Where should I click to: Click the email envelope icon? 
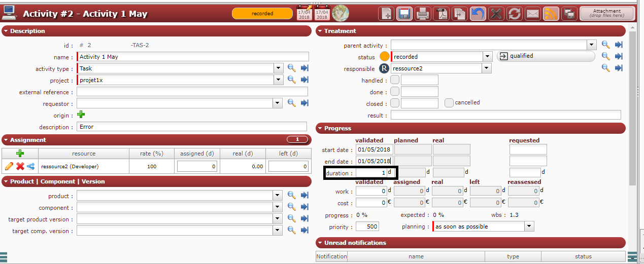coord(532,14)
